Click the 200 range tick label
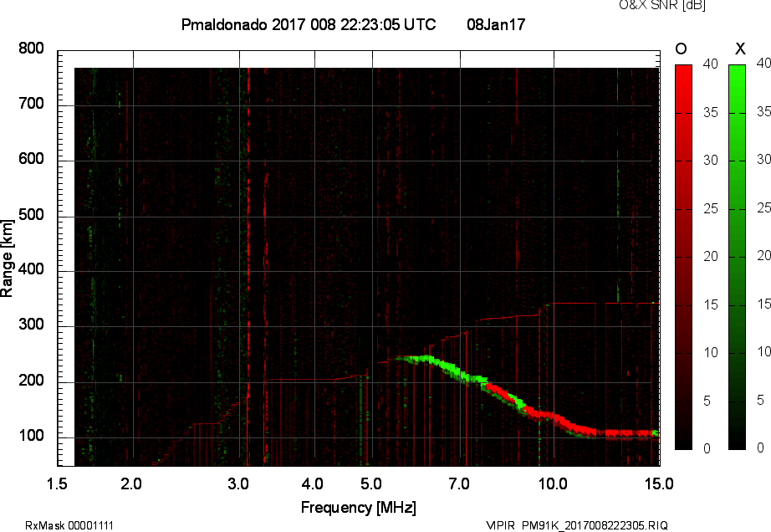 tap(31, 381)
